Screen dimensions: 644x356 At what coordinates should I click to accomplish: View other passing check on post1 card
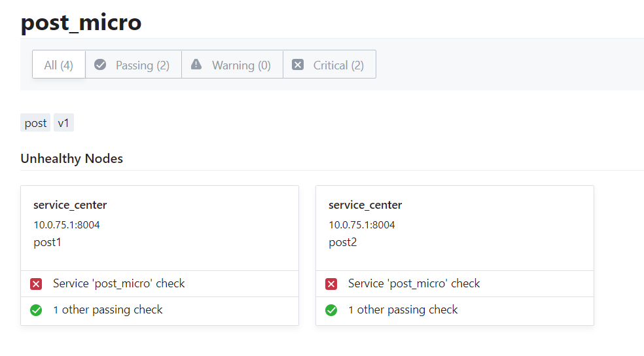(x=108, y=310)
